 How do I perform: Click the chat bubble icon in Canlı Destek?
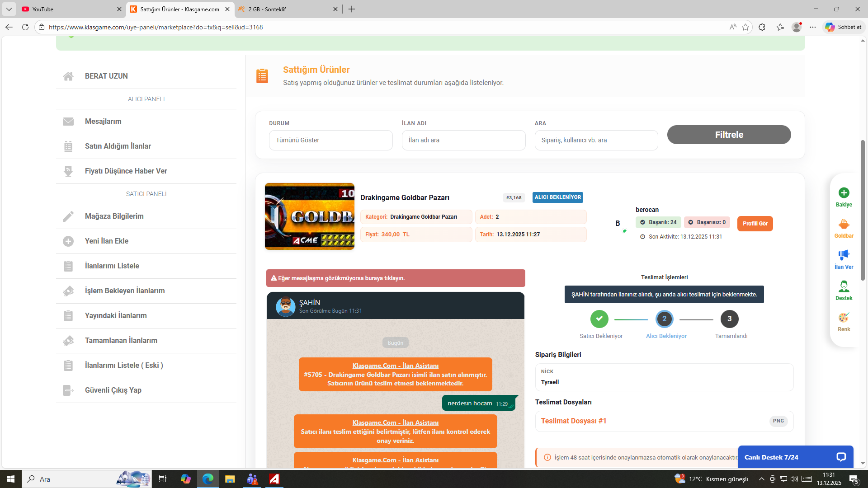click(841, 457)
